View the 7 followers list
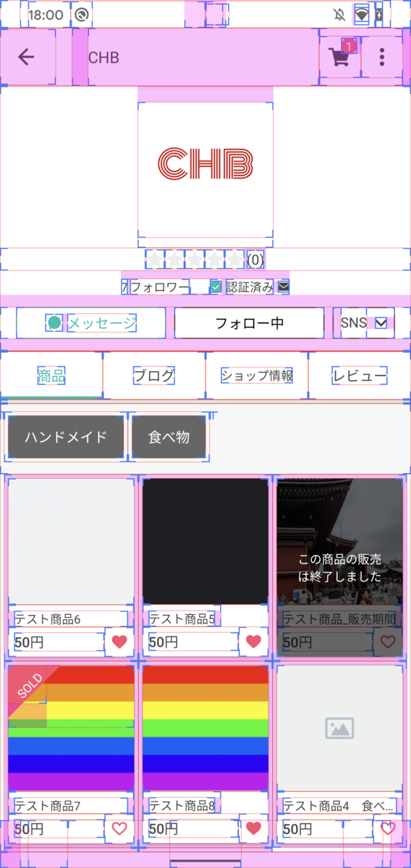The height and width of the screenshot is (868, 411). pos(156,287)
